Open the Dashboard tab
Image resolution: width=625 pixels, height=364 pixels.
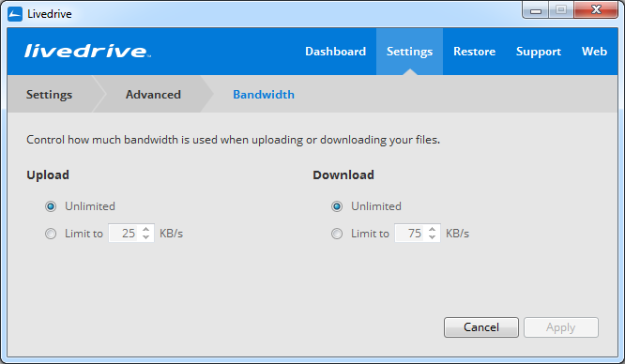[x=335, y=52]
